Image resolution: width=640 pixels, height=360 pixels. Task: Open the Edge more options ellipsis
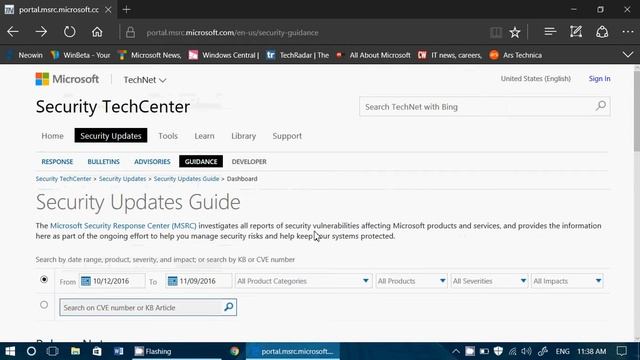pyautogui.click(x=628, y=32)
